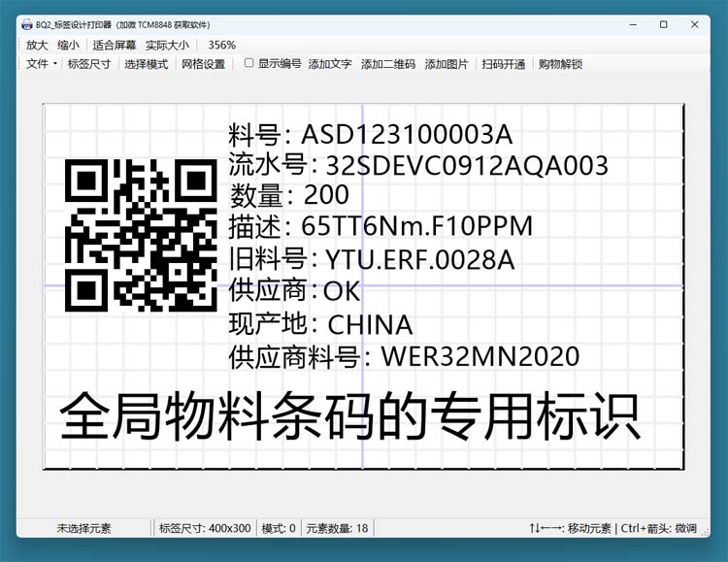
Task: Click 添加文字 to add text
Action: [x=330, y=64]
